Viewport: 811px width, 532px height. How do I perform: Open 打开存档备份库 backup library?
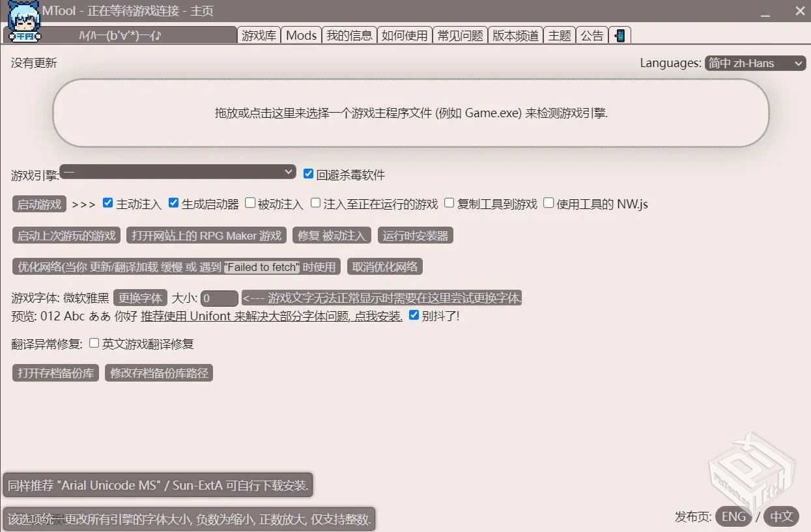pos(55,372)
